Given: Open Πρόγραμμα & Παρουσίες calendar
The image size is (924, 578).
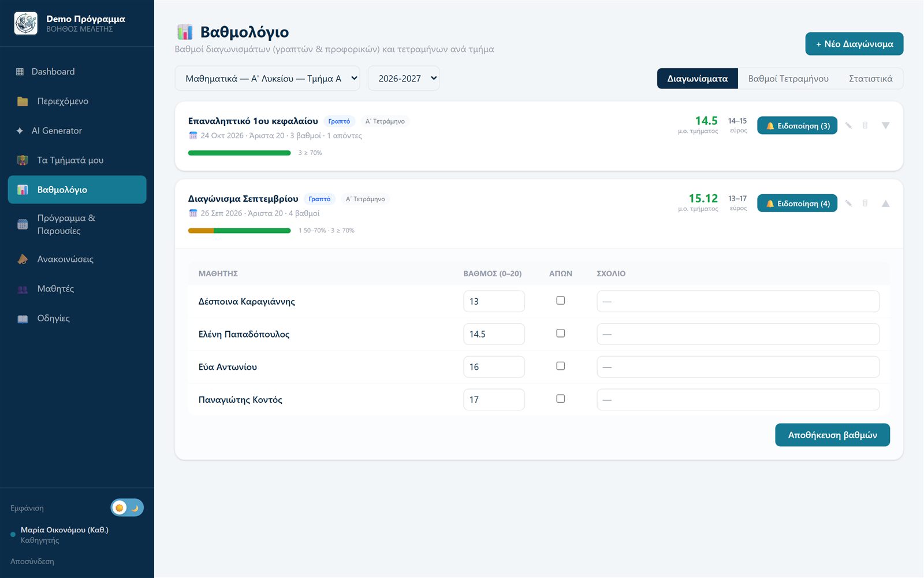Looking at the screenshot, I should pyautogui.click(x=77, y=224).
